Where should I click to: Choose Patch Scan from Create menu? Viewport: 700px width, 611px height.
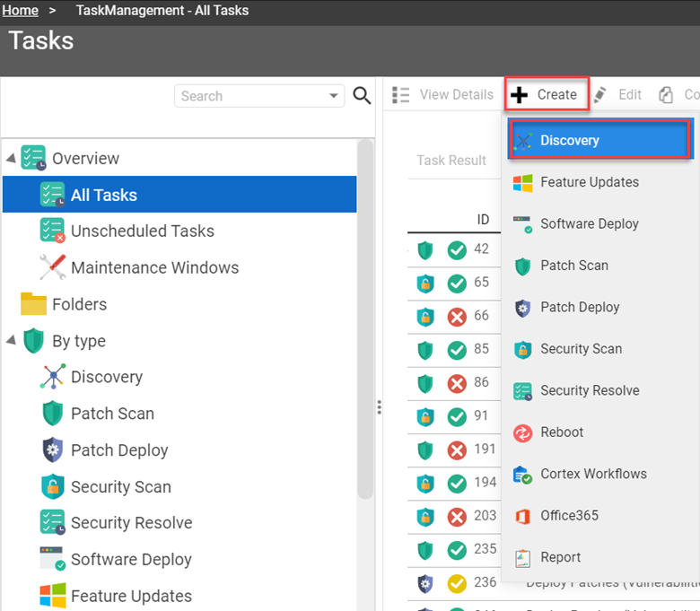[x=600, y=266]
